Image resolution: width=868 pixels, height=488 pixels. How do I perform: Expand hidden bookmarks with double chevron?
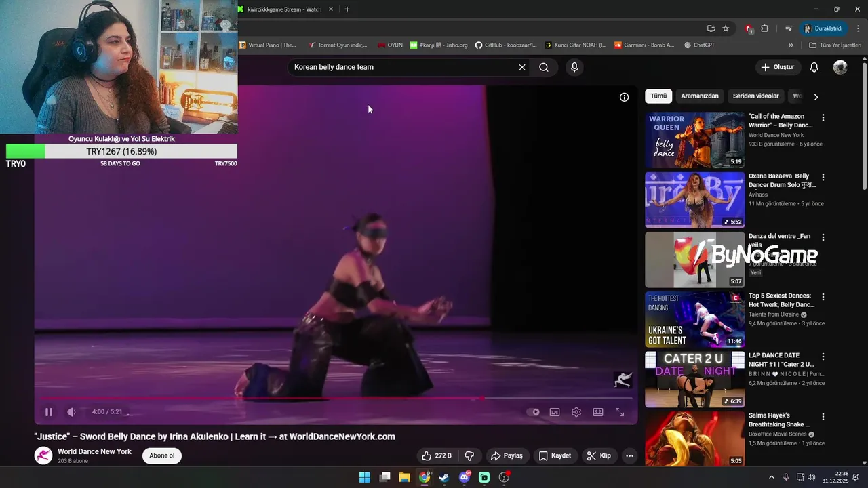tap(791, 45)
